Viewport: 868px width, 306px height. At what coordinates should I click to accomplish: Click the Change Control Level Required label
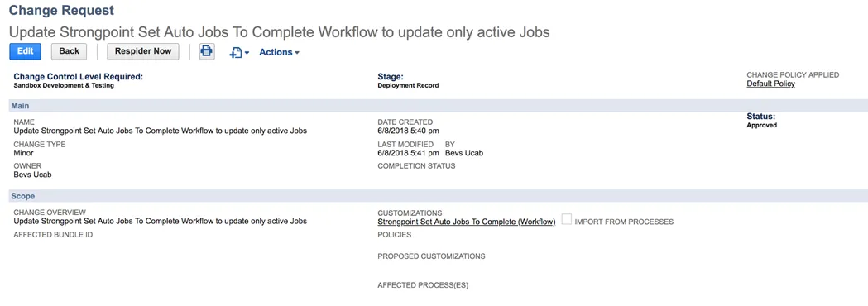pos(78,76)
